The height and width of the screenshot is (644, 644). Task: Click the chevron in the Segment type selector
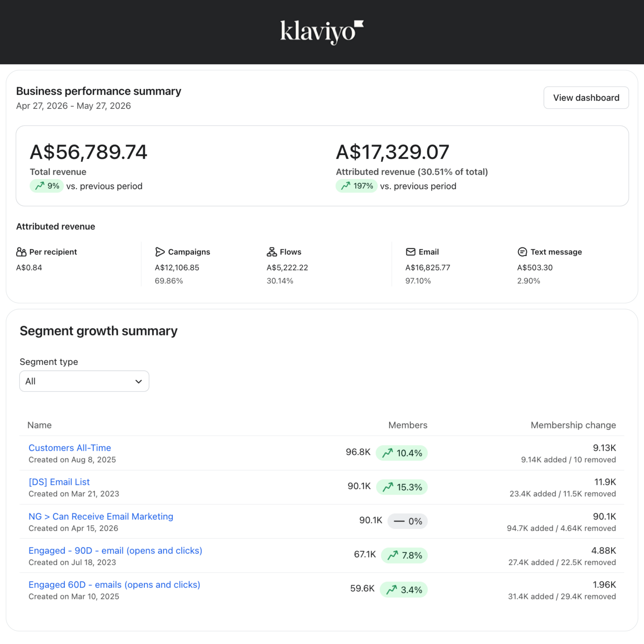click(x=139, y=381)
